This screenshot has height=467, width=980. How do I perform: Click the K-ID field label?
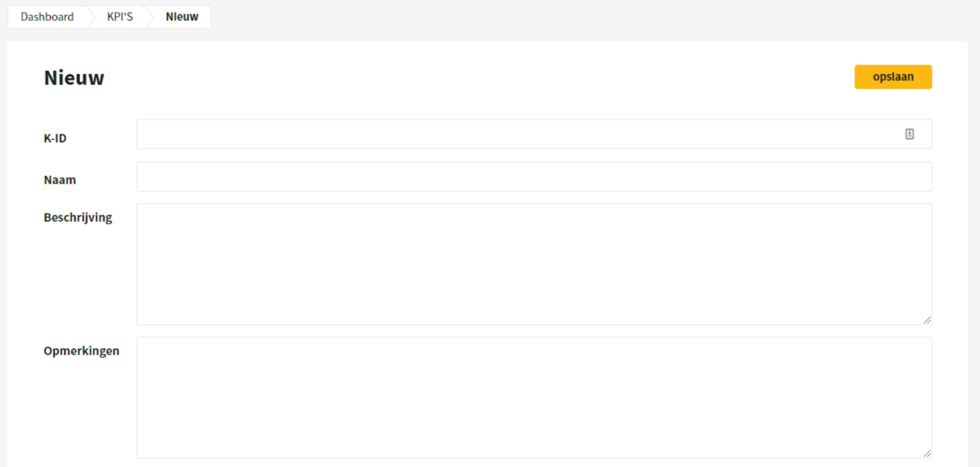55,138
